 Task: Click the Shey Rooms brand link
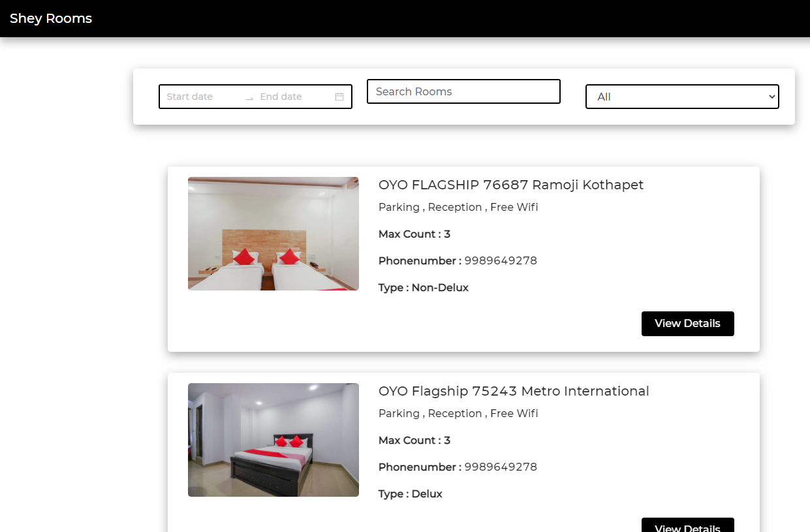coord(51,18)
